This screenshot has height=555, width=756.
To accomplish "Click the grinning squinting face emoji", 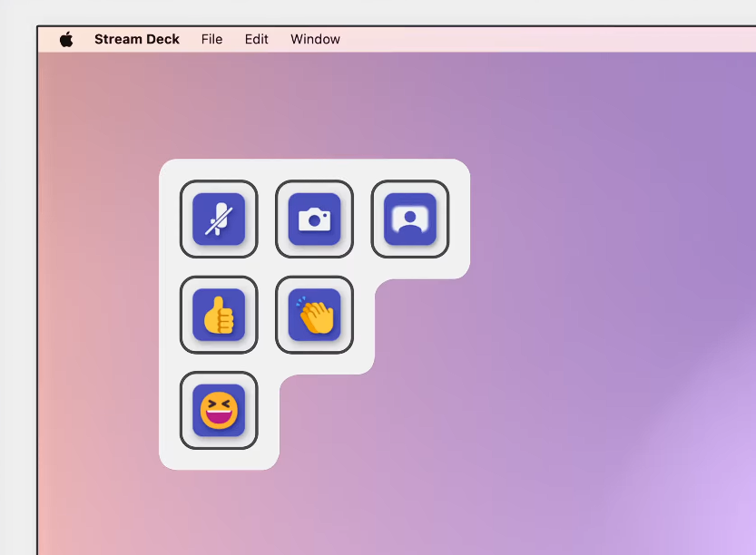I will point(219,411).
